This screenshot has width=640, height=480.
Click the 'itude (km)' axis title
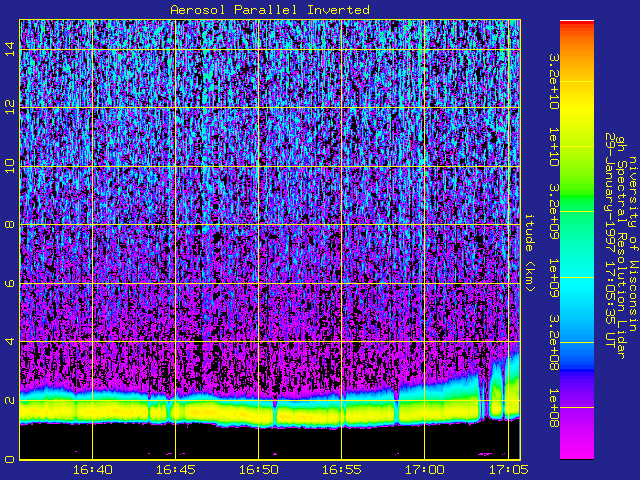pos(529,253)
